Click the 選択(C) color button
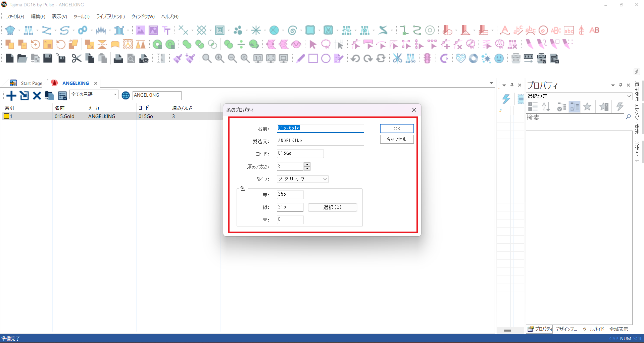The image size is (644, 343). [x=332, y=207]
